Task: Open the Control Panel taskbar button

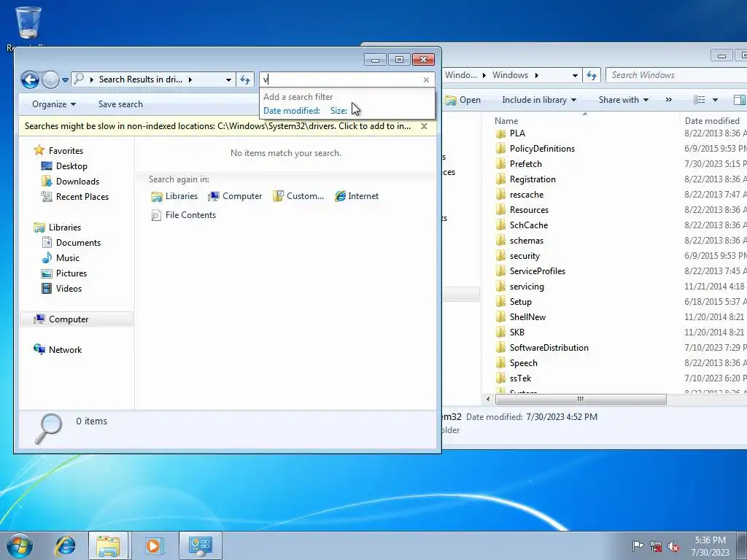Action: pos(200,545)
